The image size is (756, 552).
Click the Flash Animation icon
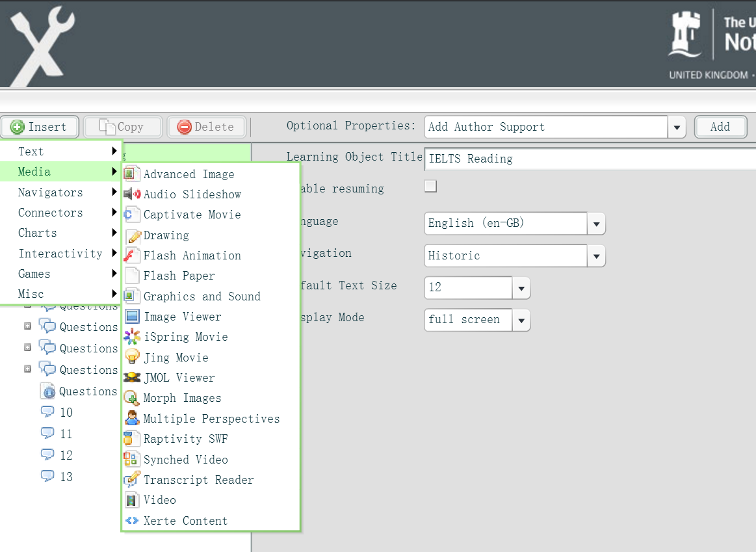point(131,256)
